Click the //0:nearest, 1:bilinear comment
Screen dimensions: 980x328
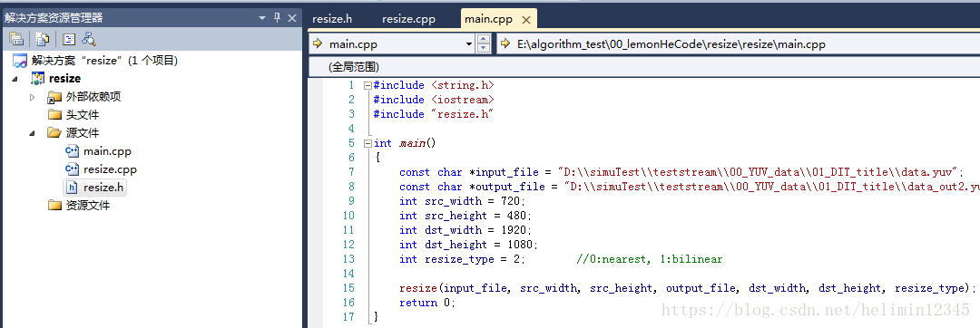[x=650, y=259]
